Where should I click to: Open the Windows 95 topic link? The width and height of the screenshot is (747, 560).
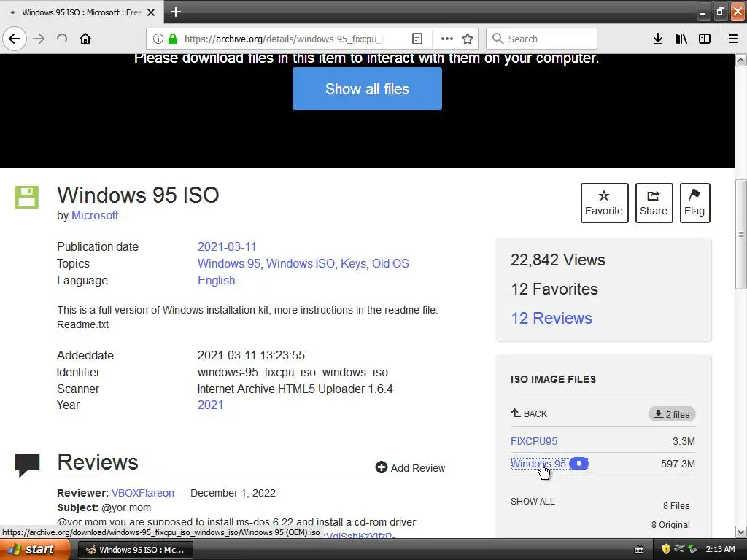[x=228, y=263]
